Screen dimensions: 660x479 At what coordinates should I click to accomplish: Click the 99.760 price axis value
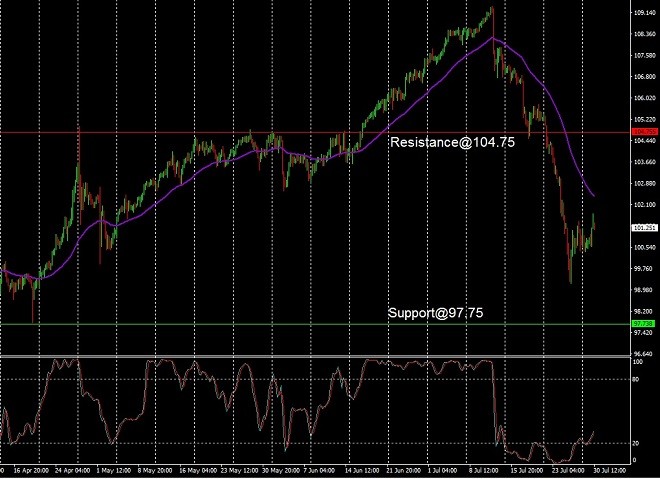[x=644, y=269]
